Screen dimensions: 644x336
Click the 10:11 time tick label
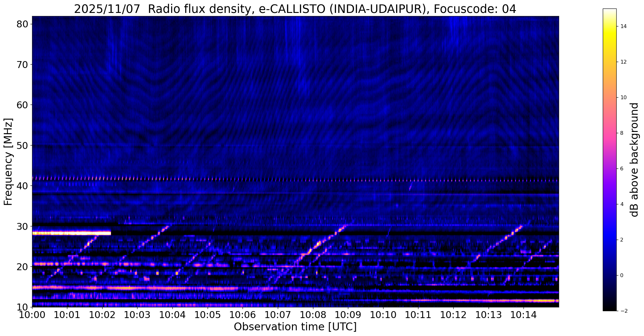pyautogui.click(x=418, y=315)
